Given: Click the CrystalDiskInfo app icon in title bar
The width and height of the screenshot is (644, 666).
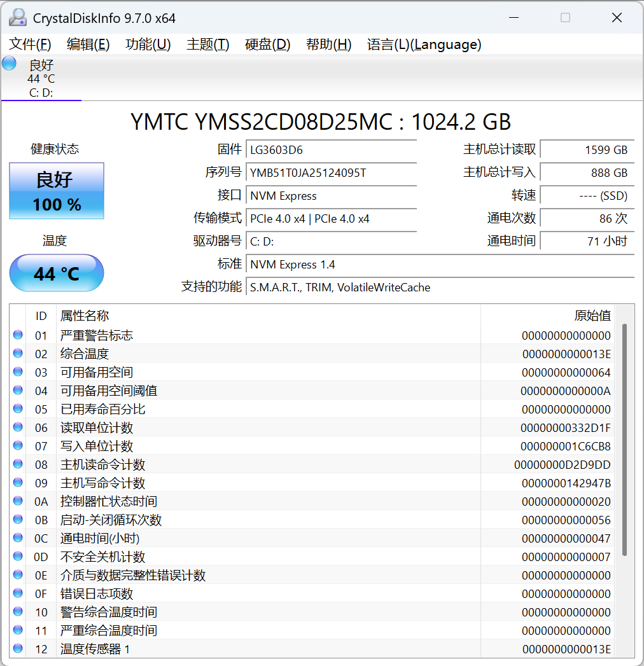Looking at the screenshot, I should (x=18, y=17).
